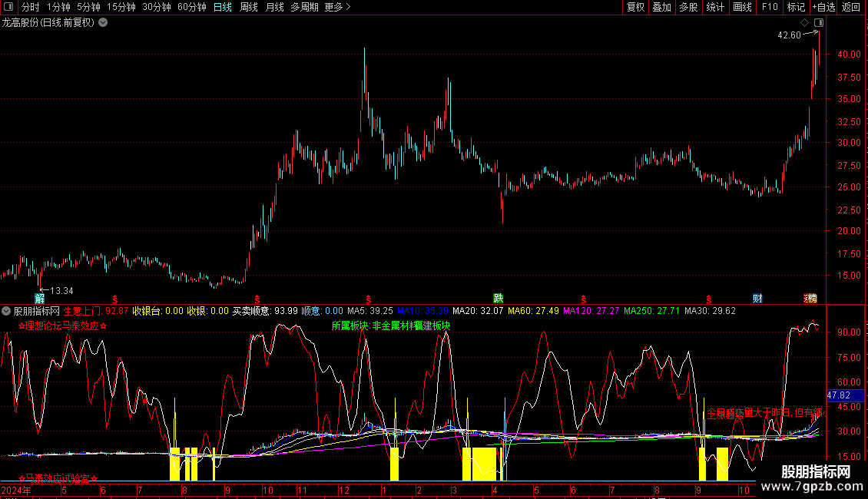Select the 日线 daily period tab

[223, 7]
